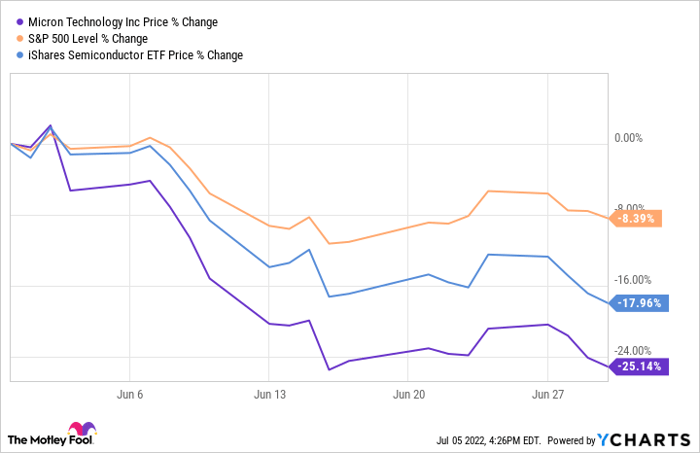Click the Jun 27 date axis label
This screenshot has height=453, width=700.
[x=547, y=395]
